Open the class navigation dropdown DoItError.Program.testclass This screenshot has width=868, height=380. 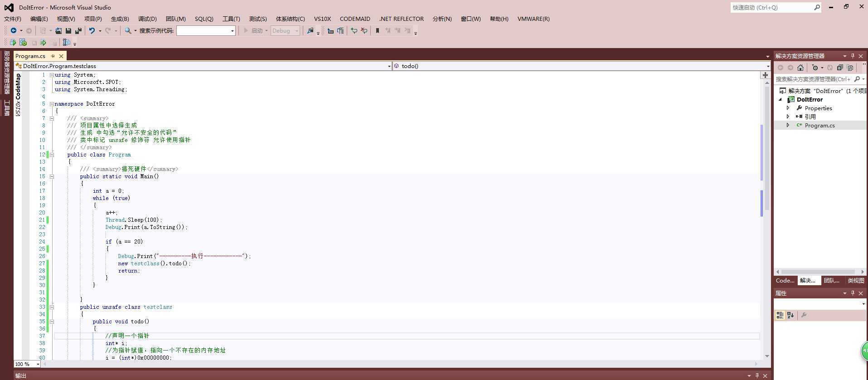[x=389, y=66]
